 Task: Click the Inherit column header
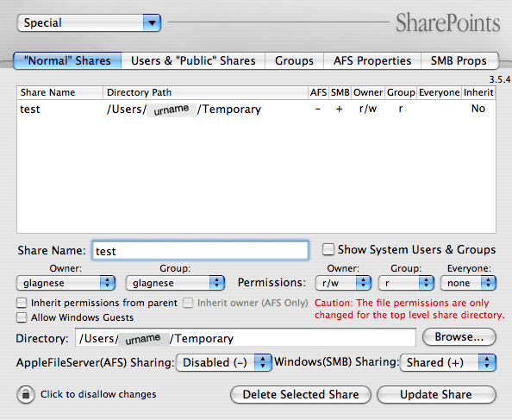coord(478,93)
